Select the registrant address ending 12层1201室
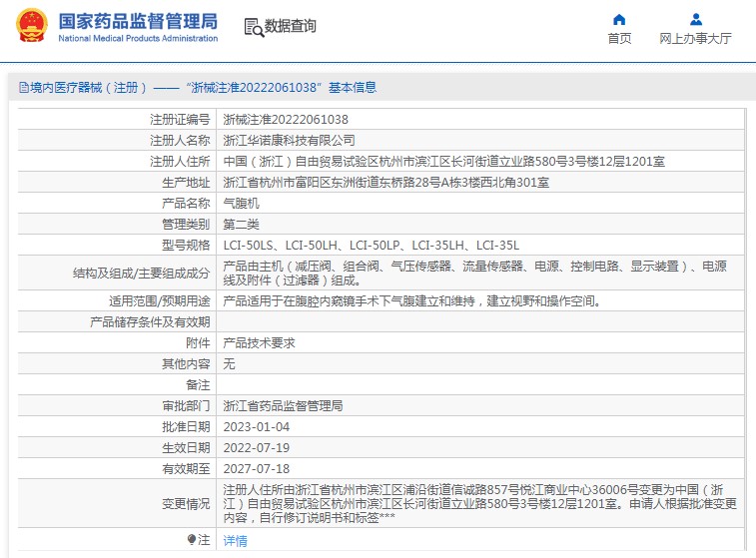This screenshot has width=756, height=558. [444, 162]
